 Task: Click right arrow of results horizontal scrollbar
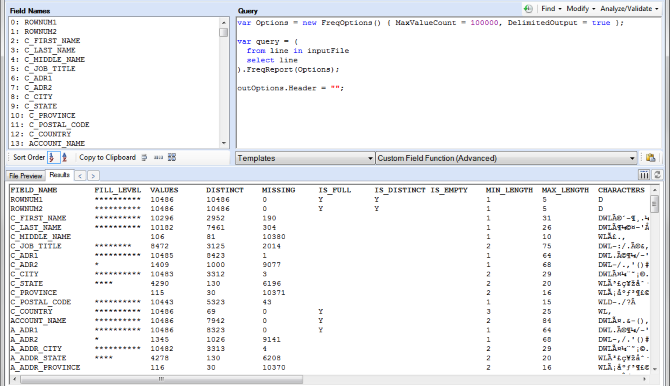click(644, 379)
